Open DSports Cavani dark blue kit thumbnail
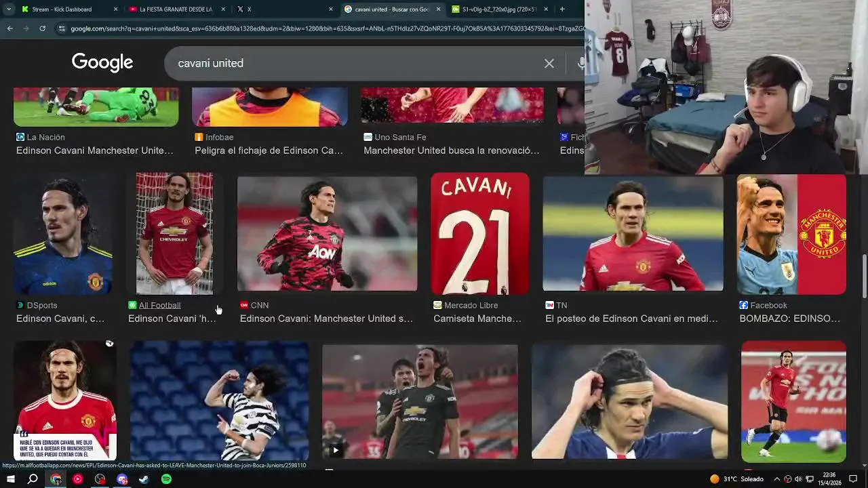Screen dimensions: 868x488 (x=64, y=233)
